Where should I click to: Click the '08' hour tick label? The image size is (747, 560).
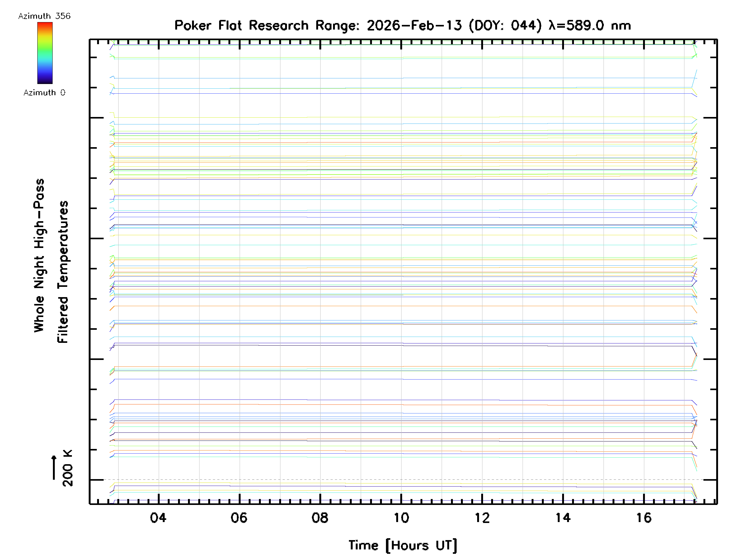point(320,518)
